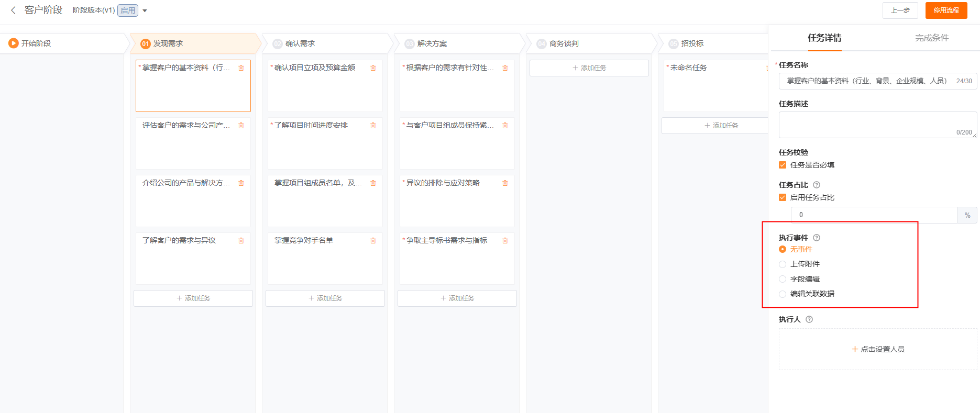Click the help icon next to 执行事件
The image size is (980, 413).
(817, 238)
